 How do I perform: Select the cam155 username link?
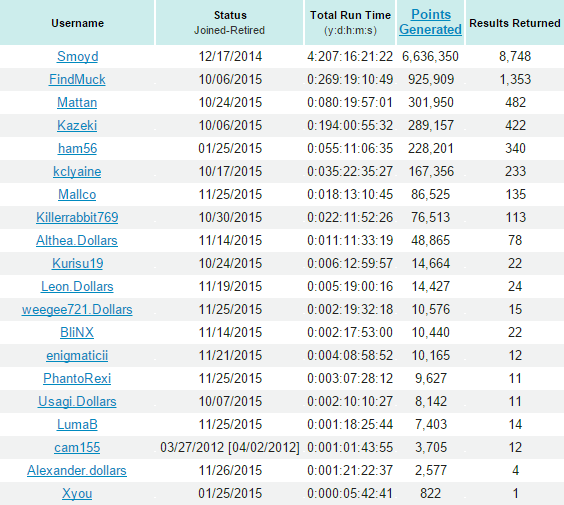coord(77,448)
